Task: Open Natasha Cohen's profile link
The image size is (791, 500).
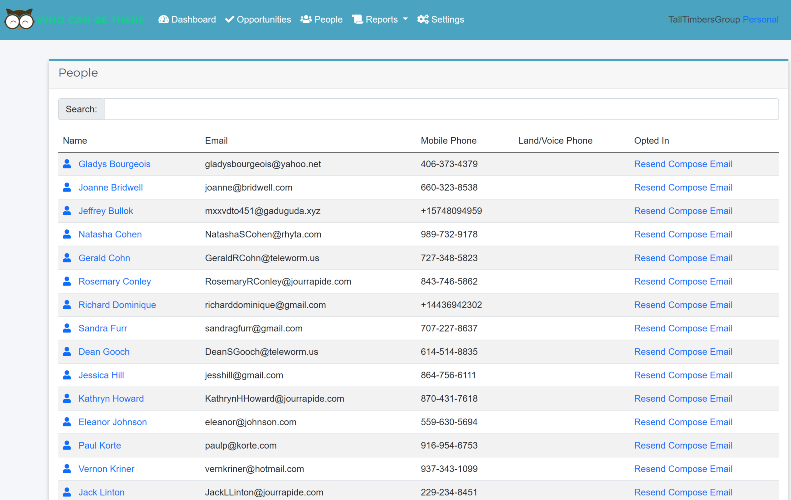Action: point(110,235)
